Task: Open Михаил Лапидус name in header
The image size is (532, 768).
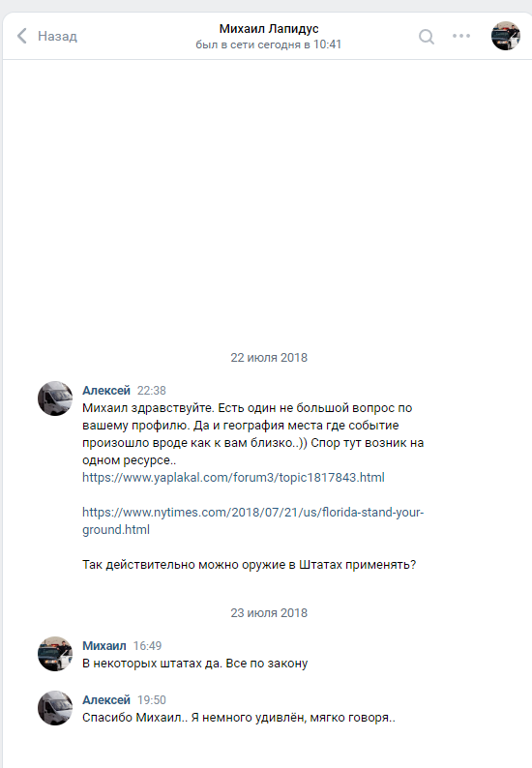Action: pyautogui.click(x=269, y=29)
